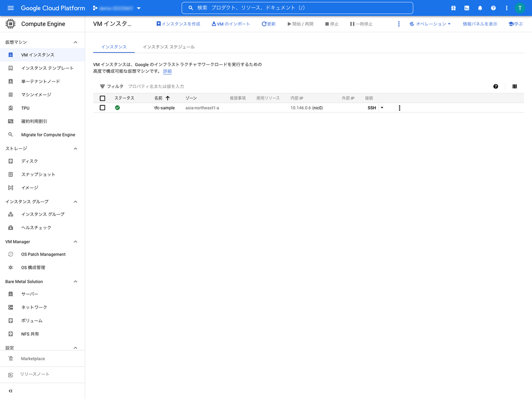Click the Migrate for Compute Engine icon
532x399 pixels.
pos(11,135)
